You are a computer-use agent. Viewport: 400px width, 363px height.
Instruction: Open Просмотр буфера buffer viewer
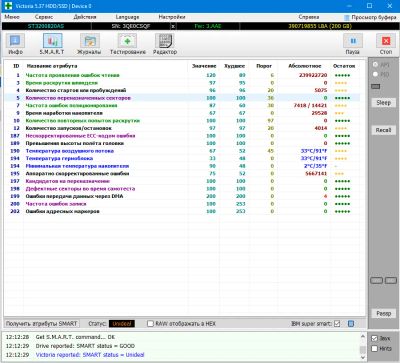[370, 17]
